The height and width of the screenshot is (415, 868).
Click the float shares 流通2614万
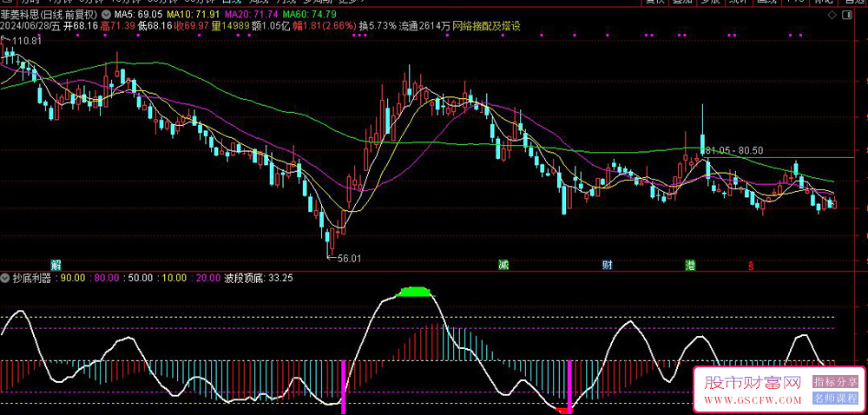[x=424, y=25]
